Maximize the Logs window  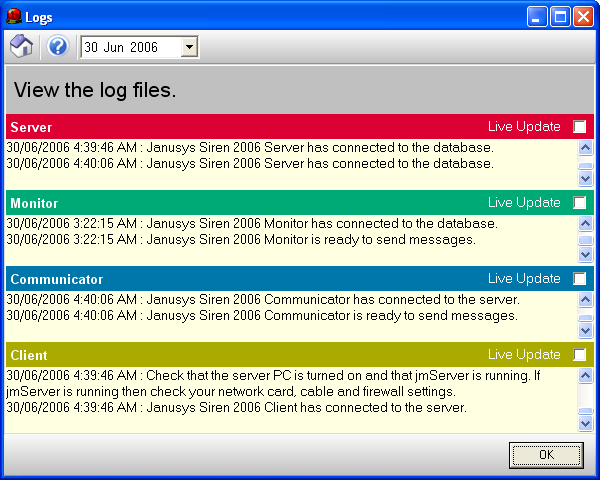coord(560,16)
